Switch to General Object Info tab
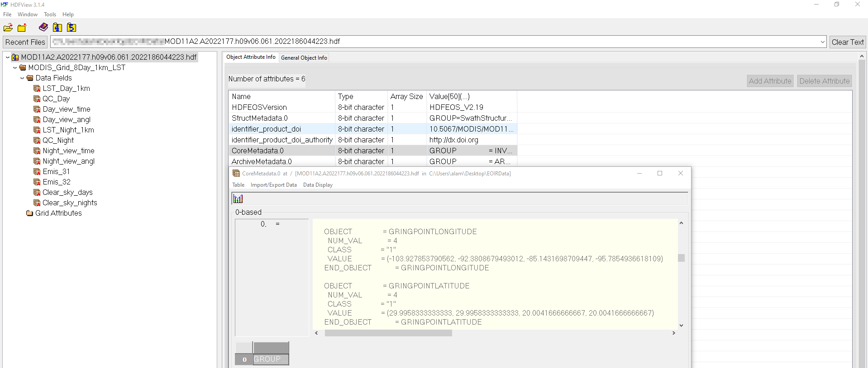This screenshot has height=368, width=868. tap(304, 57)
